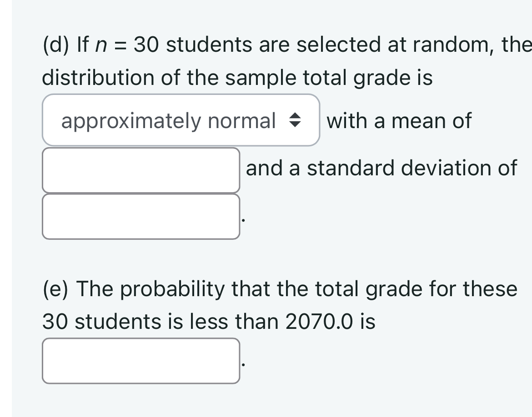
Task: Click the question text of part (e)
Action: coord(227,304)
